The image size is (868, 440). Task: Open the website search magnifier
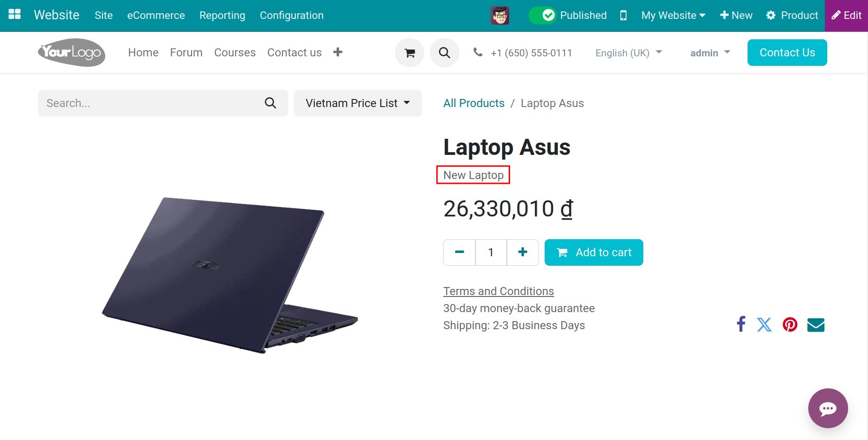pyautogui.click(x=444, y=52)
